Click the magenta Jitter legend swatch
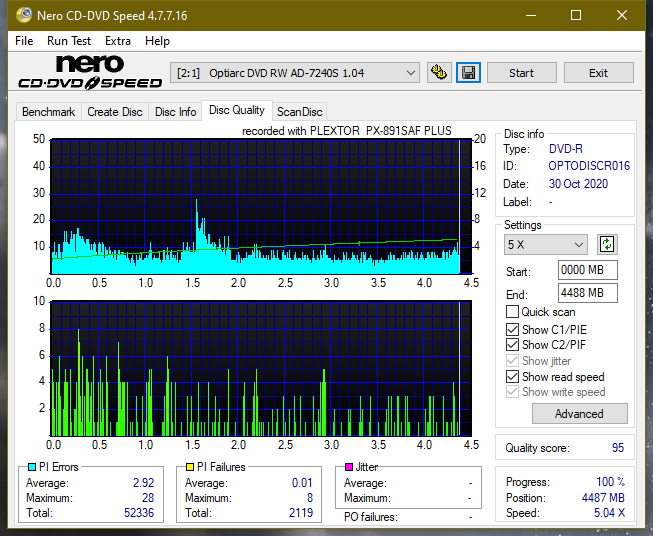 (349, 467)
